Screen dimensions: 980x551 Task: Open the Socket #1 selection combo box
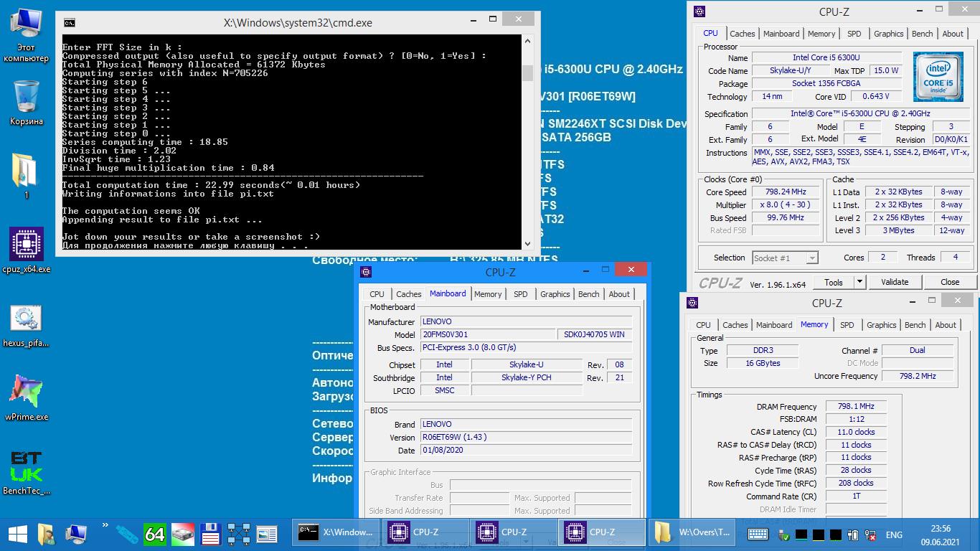click(785, 258)
